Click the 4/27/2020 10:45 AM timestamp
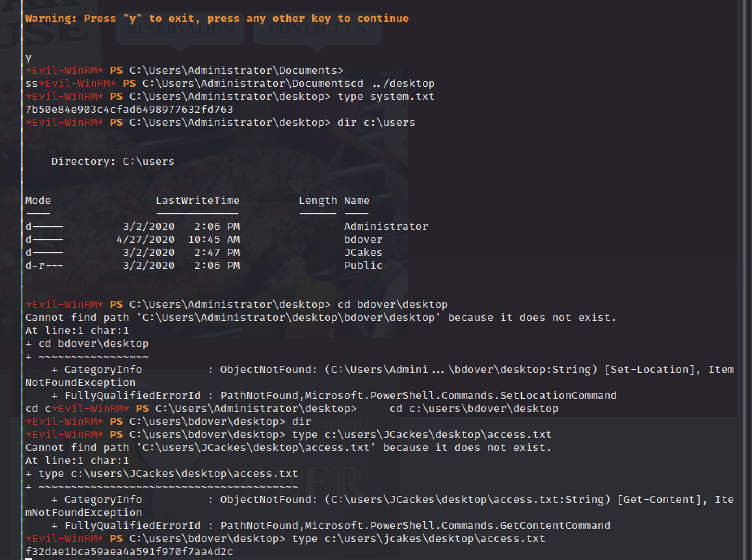752x560 pixels. point(178,240)
